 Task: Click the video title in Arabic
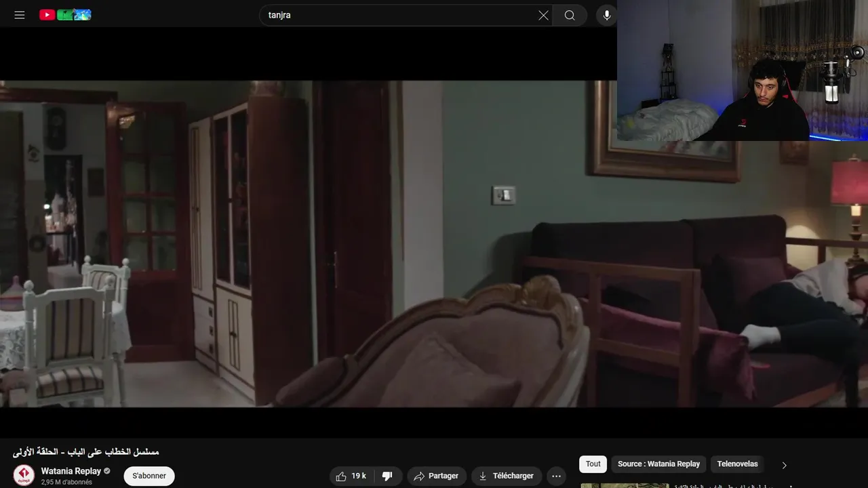[x=85, y=452]
